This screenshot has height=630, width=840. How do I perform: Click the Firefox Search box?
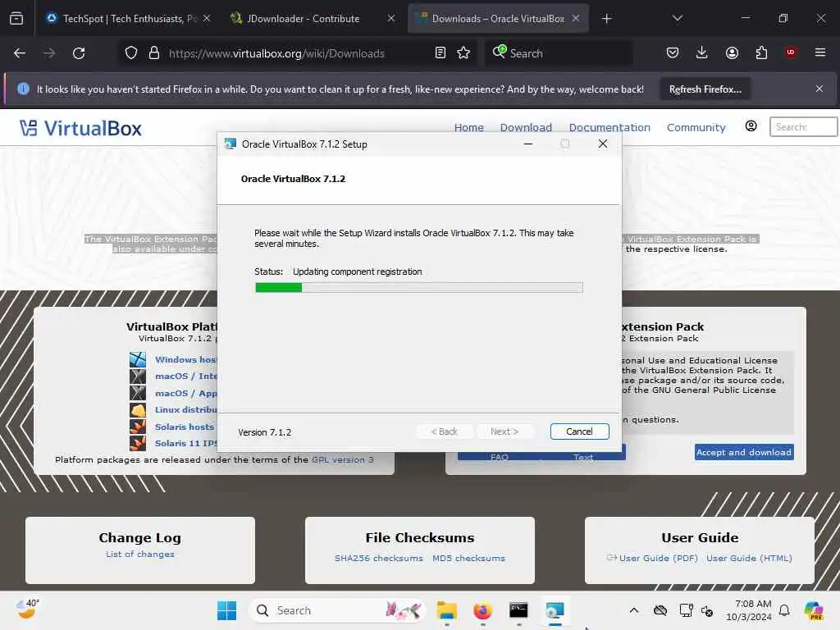tap(559, 53)
